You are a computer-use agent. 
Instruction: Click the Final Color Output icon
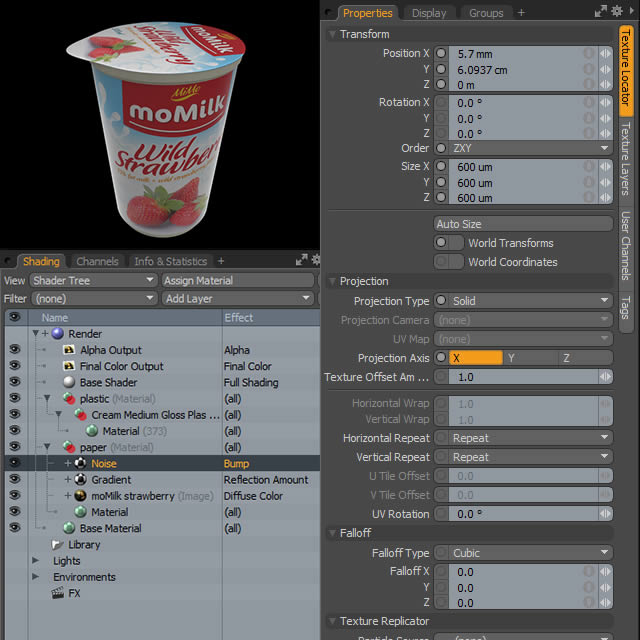(x=69, y=366)
